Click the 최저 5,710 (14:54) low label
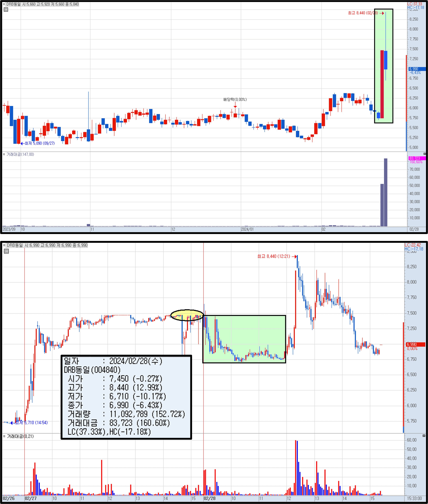The height and width of the screenshot is (504, 428). click(x=32, y=422)
